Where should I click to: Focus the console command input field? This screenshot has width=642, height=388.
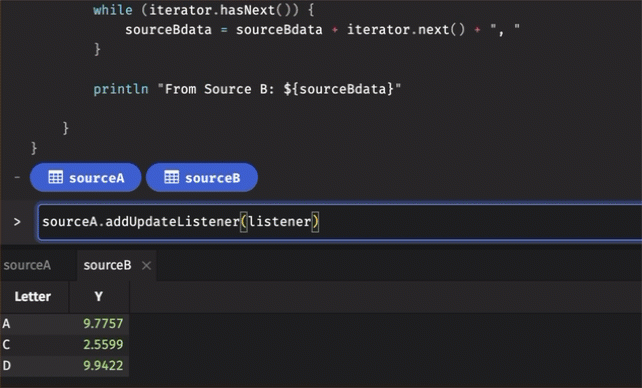pyautogui.click(x=340, y=222)
